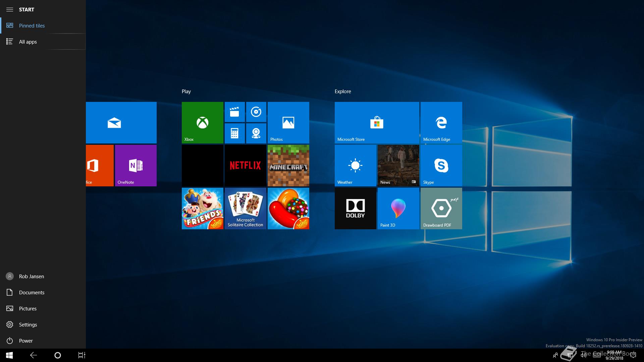Launch the Minecraft tile

tap(288, 166)
